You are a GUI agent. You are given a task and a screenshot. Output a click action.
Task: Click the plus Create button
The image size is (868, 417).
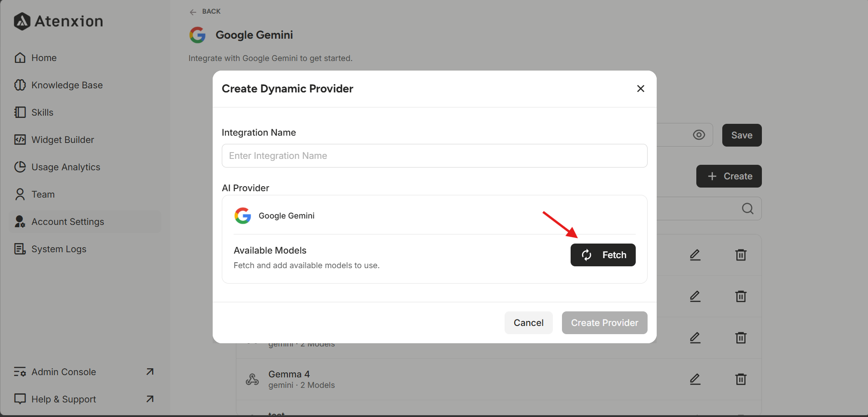click(729, 176)
